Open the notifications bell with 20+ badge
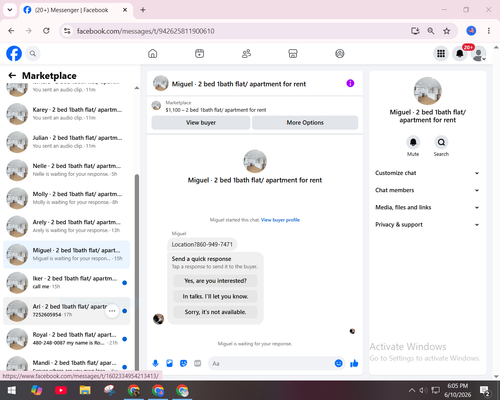The height and width of the screenshot is (400, 500). 460,53
